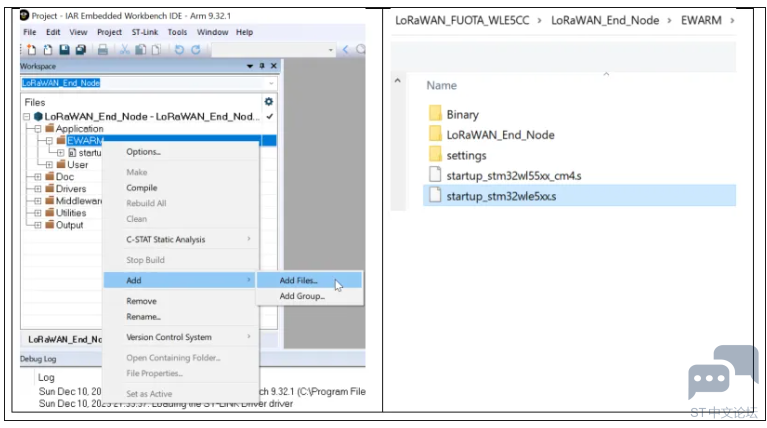Collapse the LoRaWAN_End_Node project root node
This screenshot has height=428, width=767.
point(27,117)
